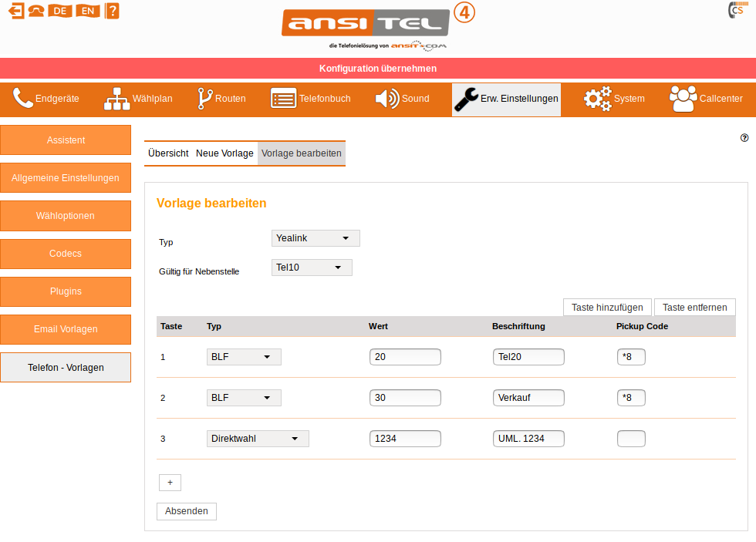Open the Sound speaker section
This screenshot has width=756, height=542.
pos(402,99)
